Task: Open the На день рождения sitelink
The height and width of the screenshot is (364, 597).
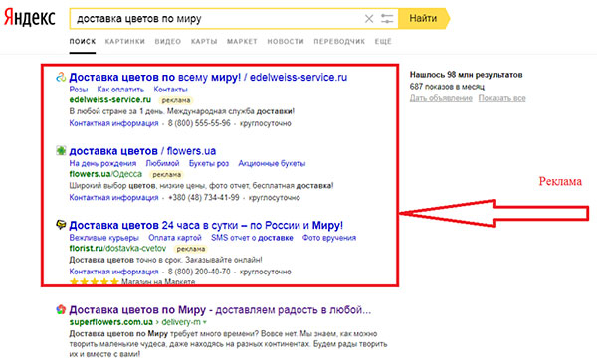Action: (102, 163)
